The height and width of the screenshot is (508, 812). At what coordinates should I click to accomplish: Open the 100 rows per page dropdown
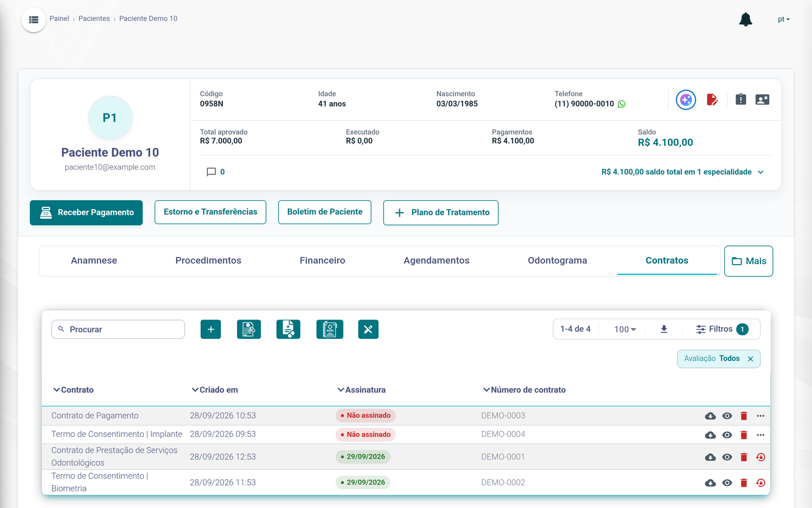point(625,329)
